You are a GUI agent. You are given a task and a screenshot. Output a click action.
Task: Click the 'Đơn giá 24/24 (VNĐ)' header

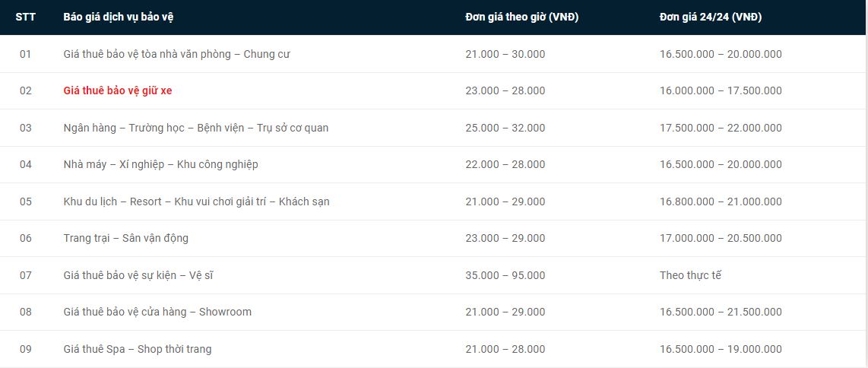click(710, 17)
